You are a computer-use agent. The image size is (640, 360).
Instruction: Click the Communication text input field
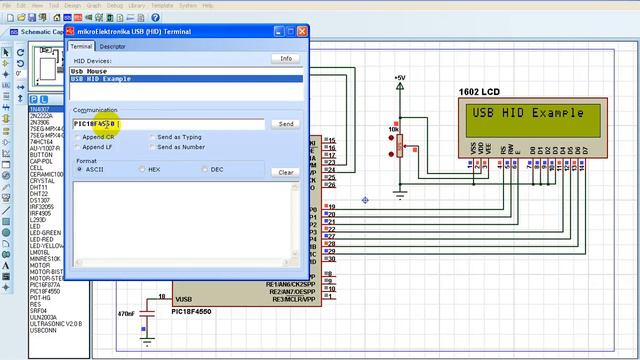click(x=169, y=124)
